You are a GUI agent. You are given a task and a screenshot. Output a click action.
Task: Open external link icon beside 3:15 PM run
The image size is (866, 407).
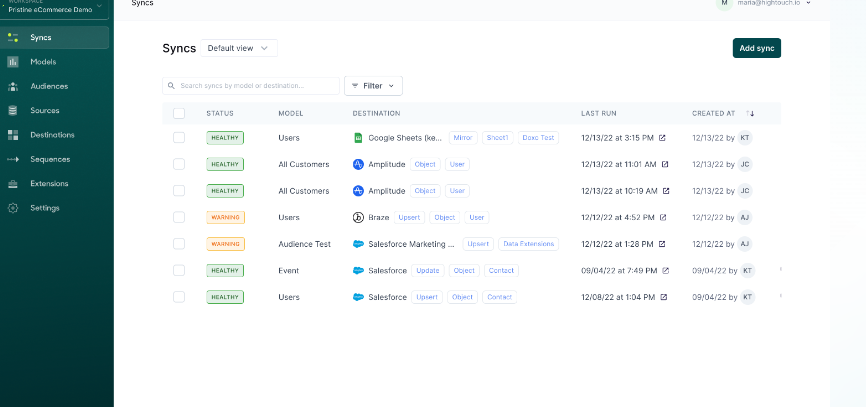click(662, 138)
